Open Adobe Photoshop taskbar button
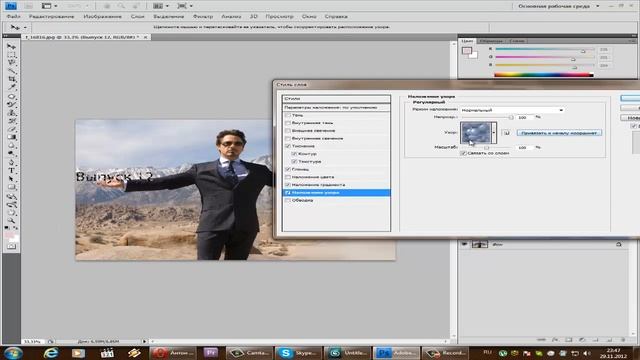640x360 pixels. [396, 353]
